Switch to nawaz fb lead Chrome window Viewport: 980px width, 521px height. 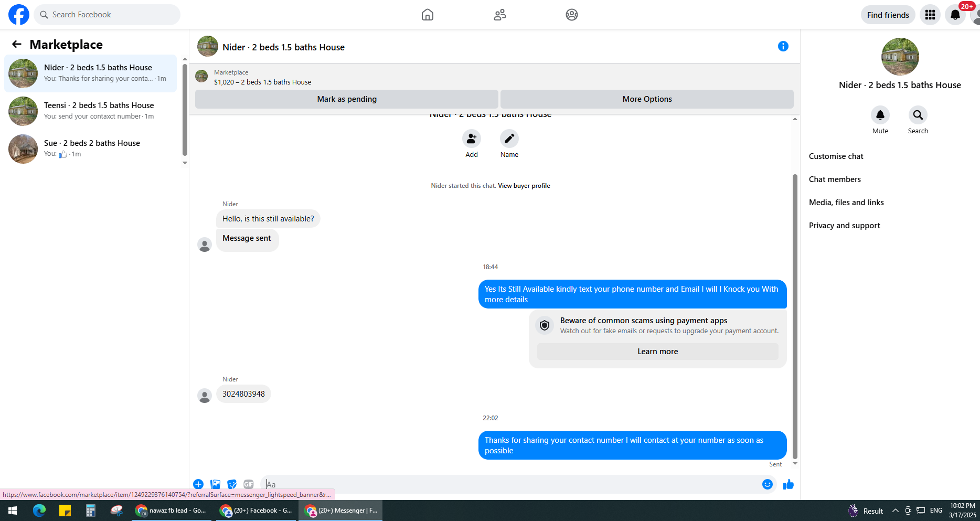(172, 511)
